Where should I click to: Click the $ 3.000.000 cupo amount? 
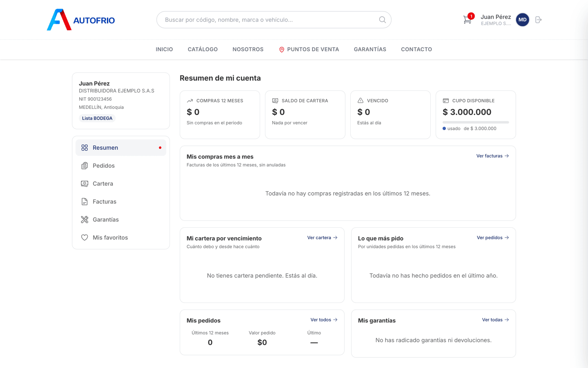[467, 112]
